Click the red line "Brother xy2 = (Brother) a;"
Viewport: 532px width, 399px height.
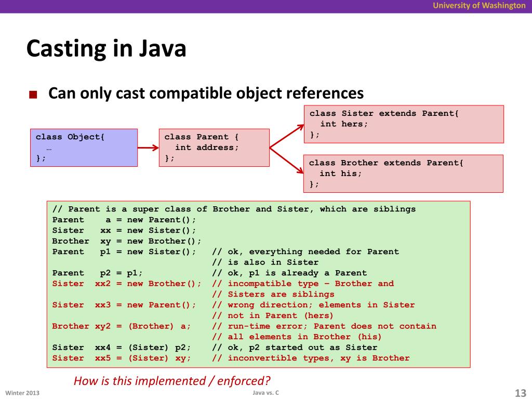[122, 326]
